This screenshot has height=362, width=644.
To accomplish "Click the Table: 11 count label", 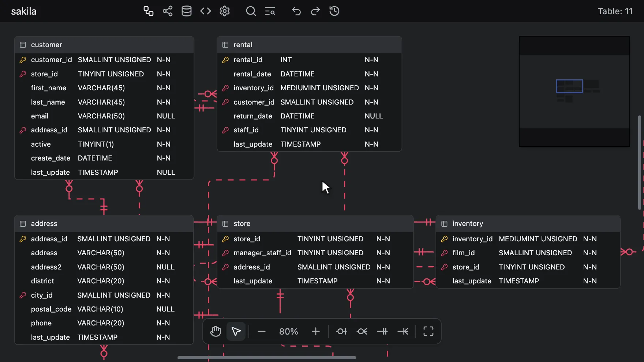I will point(615,11).
